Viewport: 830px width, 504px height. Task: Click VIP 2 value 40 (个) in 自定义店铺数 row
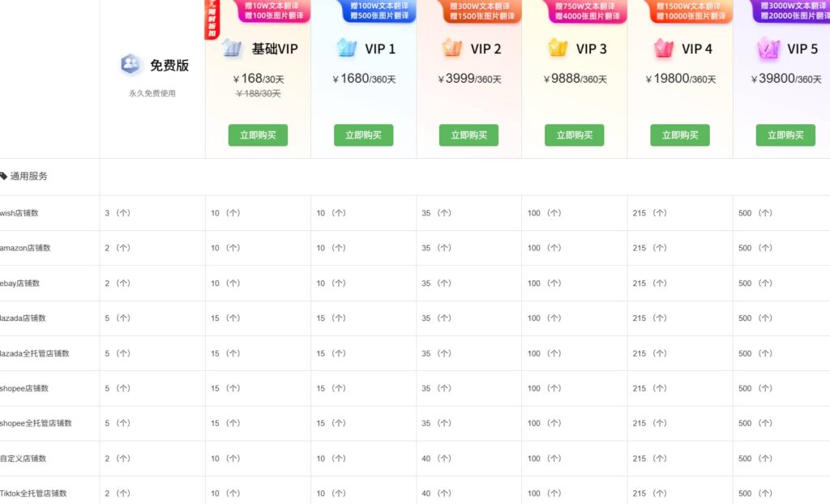coord(436,459)
